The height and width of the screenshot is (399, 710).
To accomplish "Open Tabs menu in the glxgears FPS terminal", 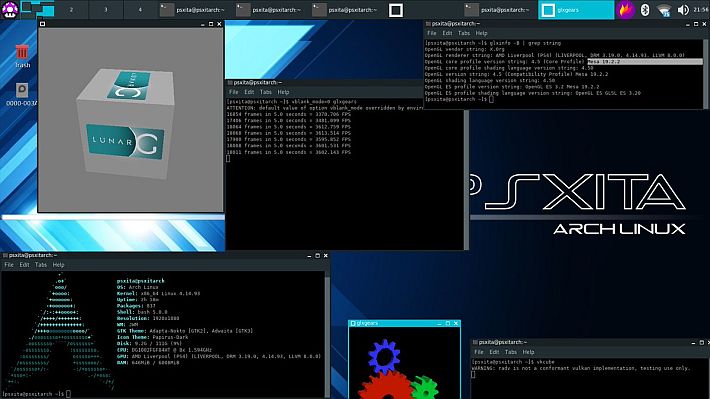I will (x=266, y=92).
